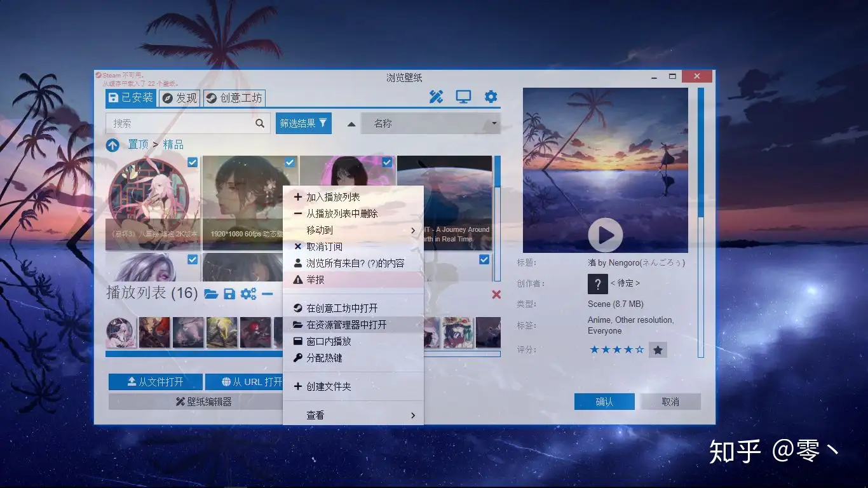Toggle checkbox on silver-haired girl wallpaper
The height and width of the screenshot is (488, 868).
[193, 259]
